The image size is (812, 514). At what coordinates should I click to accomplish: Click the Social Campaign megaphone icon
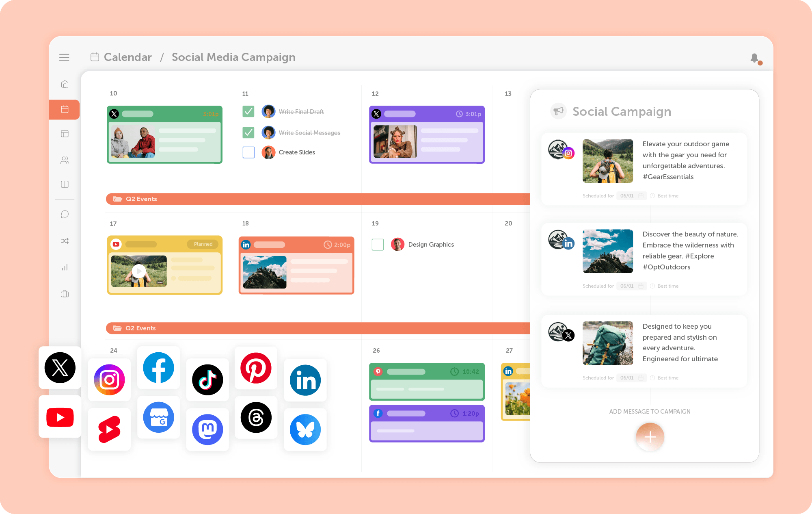click(x=559, y=111)
